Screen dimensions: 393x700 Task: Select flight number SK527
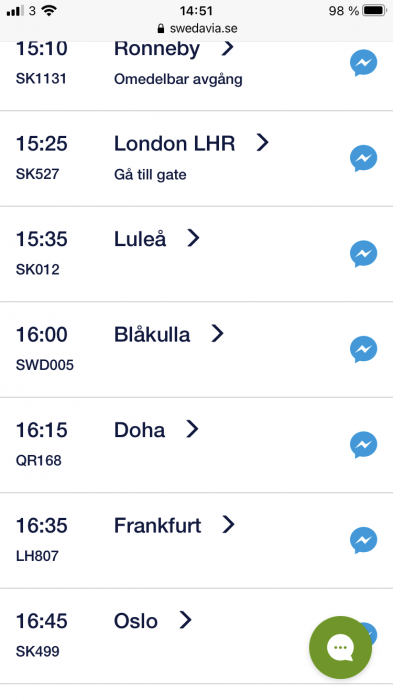point(38,174)
